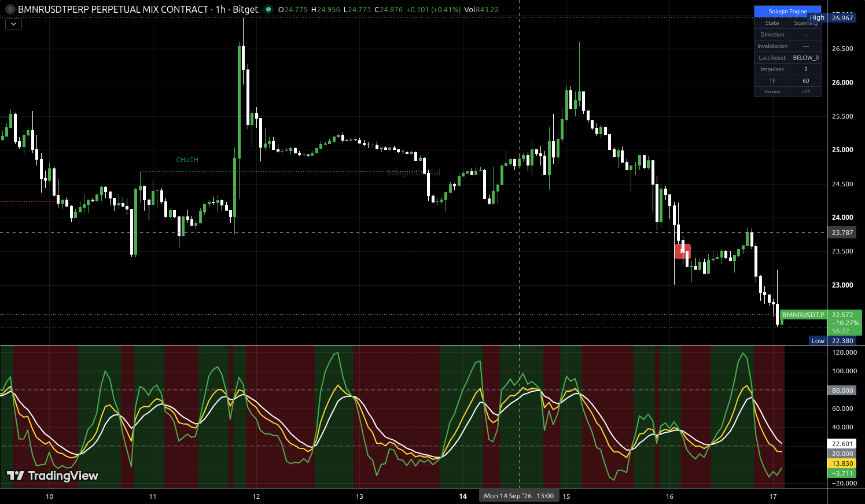Viewport: 865px width, 504px height.
Task: Click the 23.000 price axis tick
Action: 842,285
